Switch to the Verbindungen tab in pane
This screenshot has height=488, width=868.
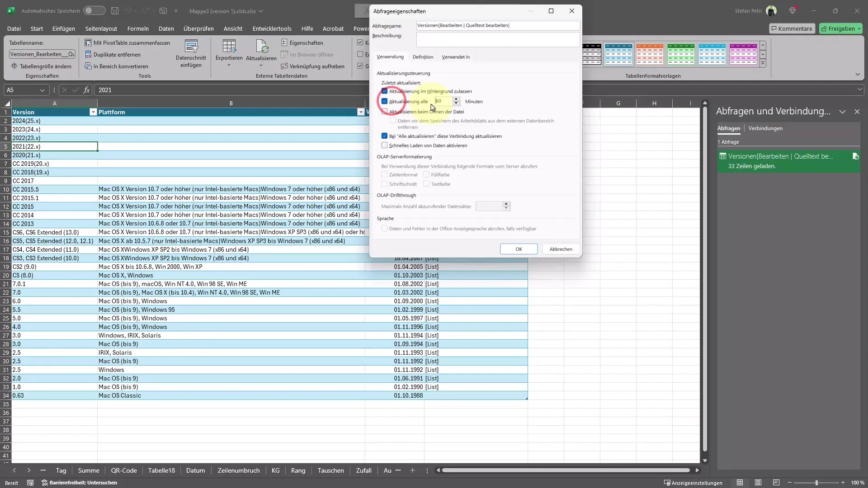pos(765,128)
